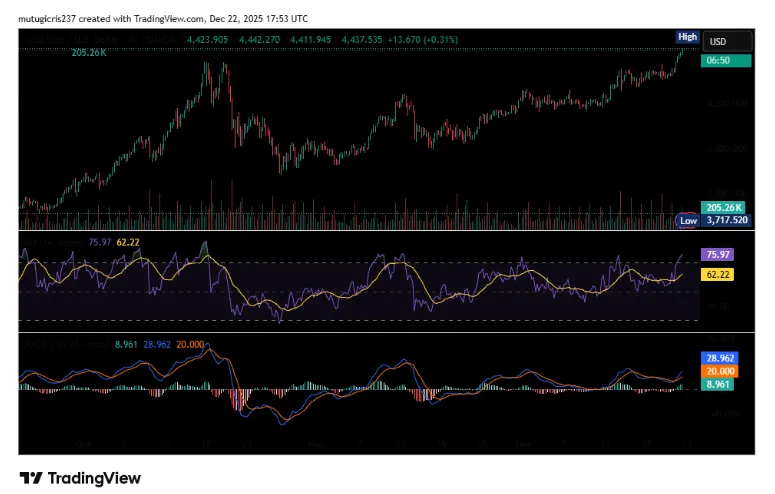Screen dimensions: 775x494
Task: Select the 3,717.520 low price axis label
Action: point(725,220)
